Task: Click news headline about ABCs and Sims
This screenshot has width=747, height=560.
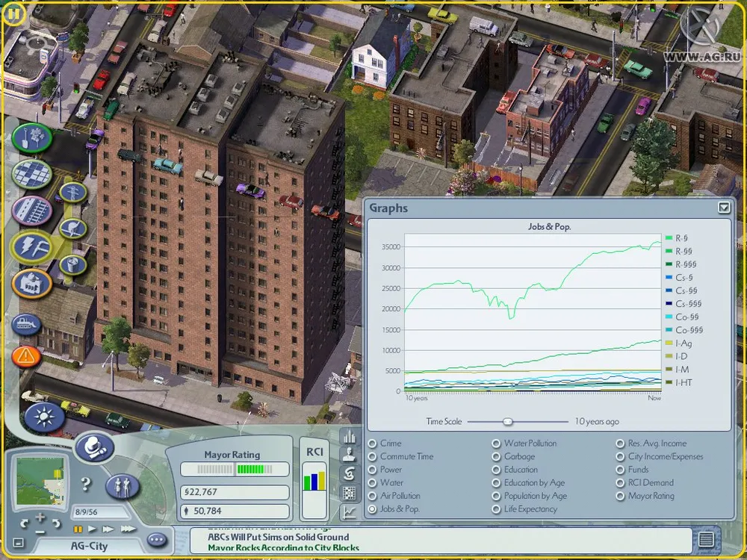Action: [x=279, y=537]
